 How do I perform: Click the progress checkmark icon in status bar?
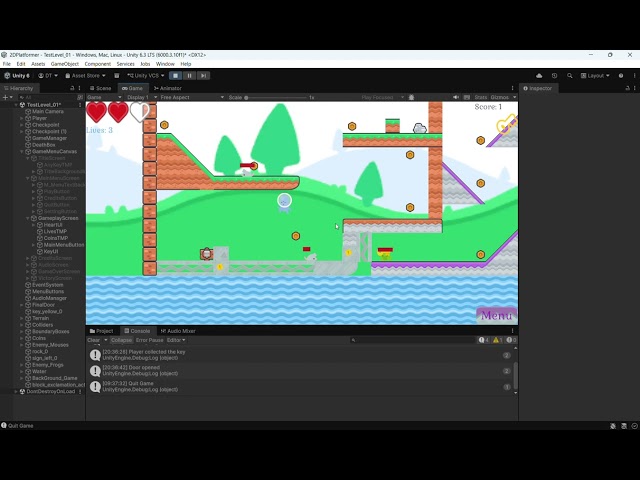(635, 426)
